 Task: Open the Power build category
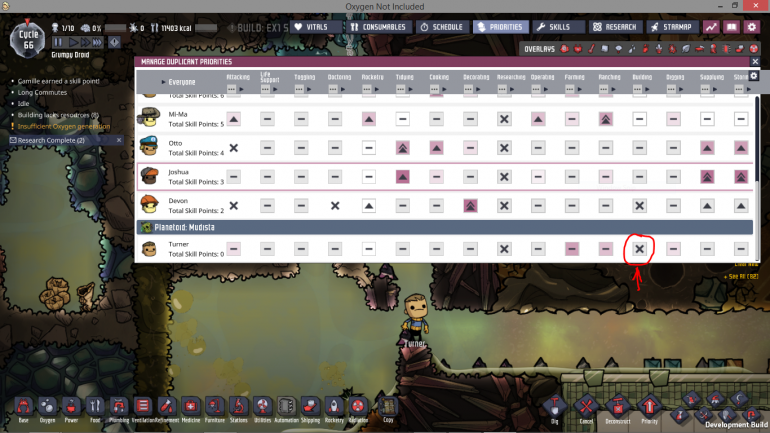coord(70,407)
